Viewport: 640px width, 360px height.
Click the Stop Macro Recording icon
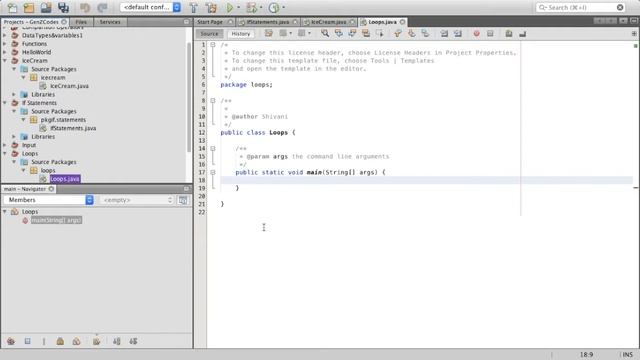point(490,33)
